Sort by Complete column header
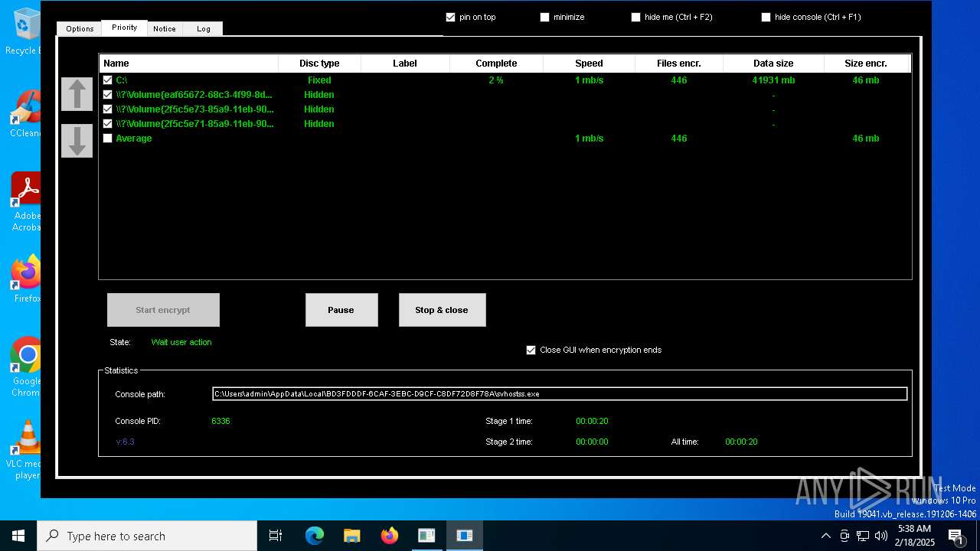The image size is (980, 551). (x=496, y=64)
